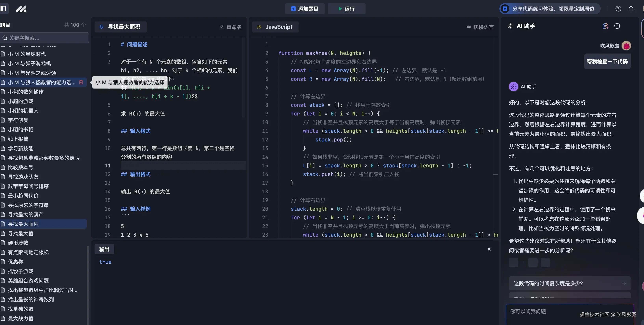Click the search magnifier in keyword box
This screenshot has height=325, width=644.
[5, 38]
